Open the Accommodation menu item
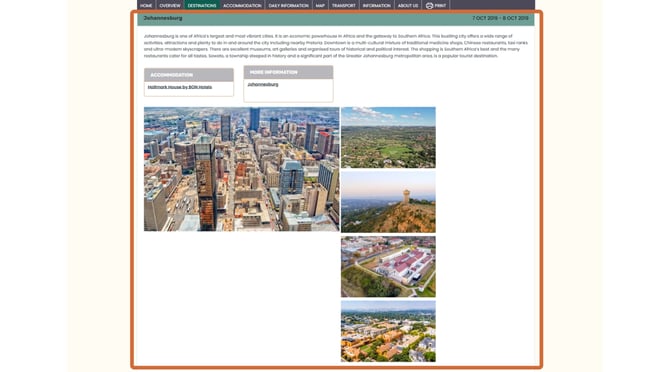The width and height of the screenshot is (670, 372). (x=242, y=6)
